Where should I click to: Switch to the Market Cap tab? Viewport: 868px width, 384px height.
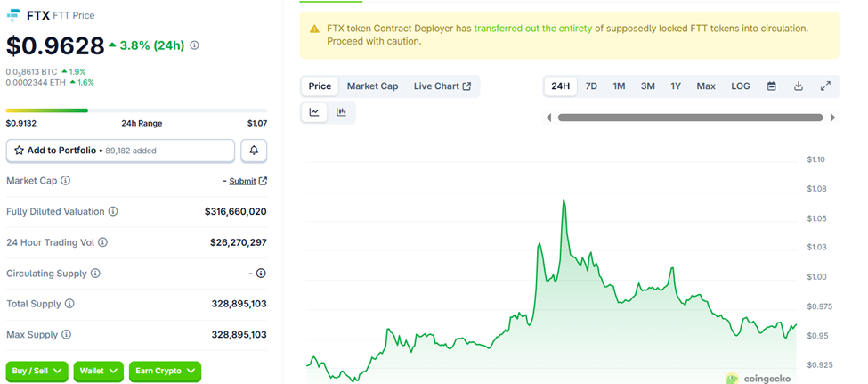372,86
